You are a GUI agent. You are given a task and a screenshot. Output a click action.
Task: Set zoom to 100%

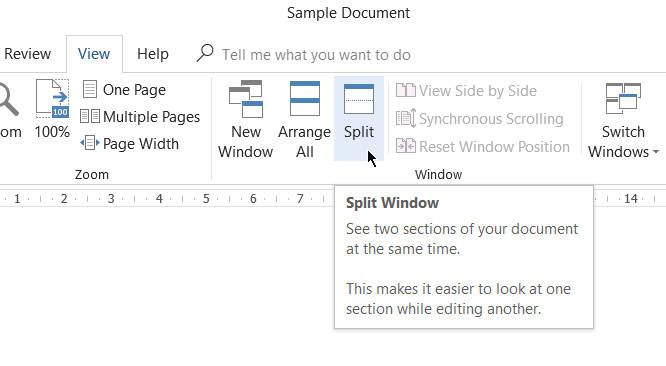[x=52, y=109]
